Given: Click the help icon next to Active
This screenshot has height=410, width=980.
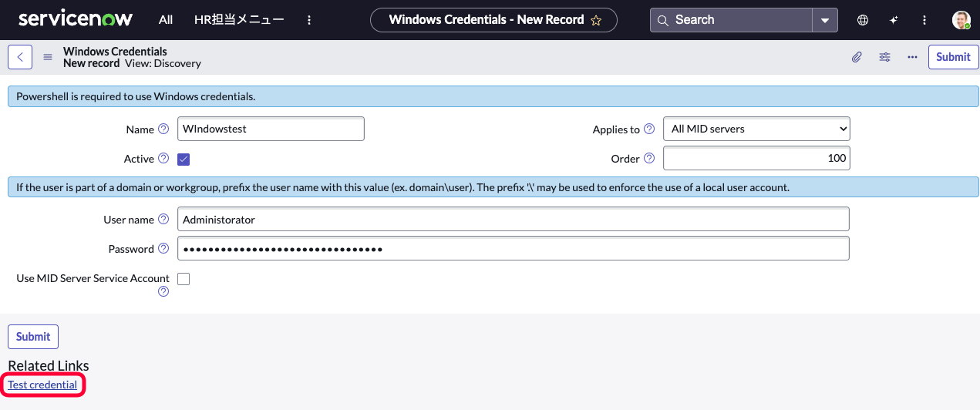Looking at the screenshot, I should [163, 158].
